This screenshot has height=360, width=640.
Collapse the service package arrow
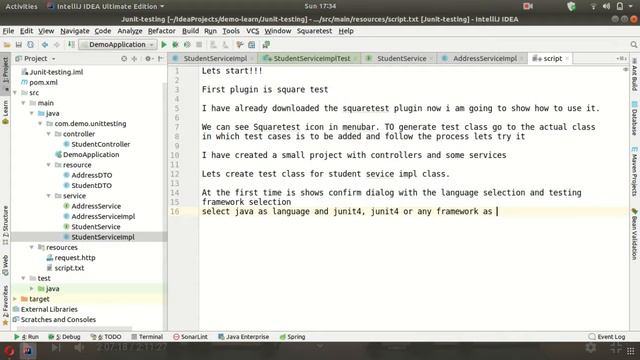tap(49, 196)
